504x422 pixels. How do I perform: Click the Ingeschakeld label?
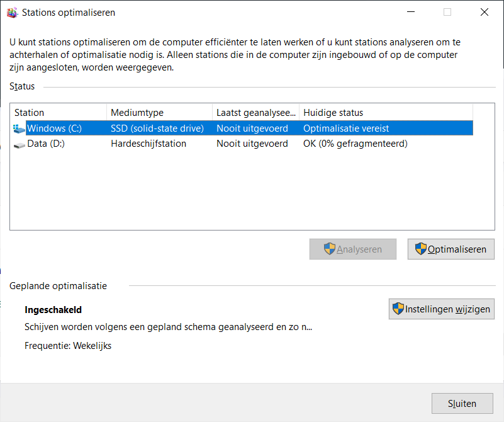tap(53, 310)
